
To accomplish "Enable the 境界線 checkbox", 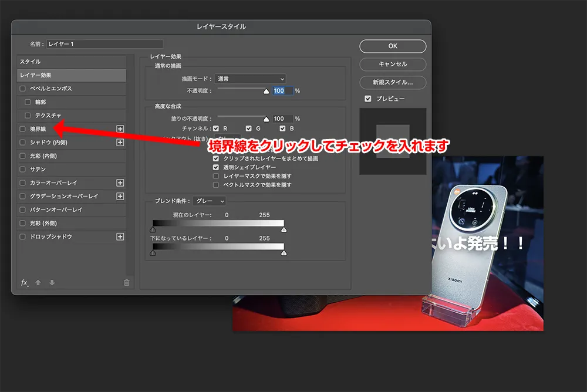I will click(x=23, y=129).
